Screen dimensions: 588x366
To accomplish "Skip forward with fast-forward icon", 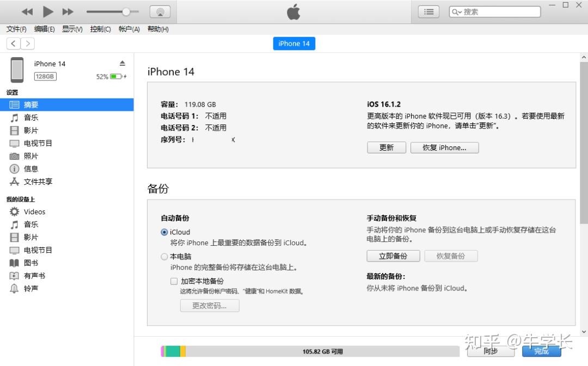I will click(x=68, y=11).
